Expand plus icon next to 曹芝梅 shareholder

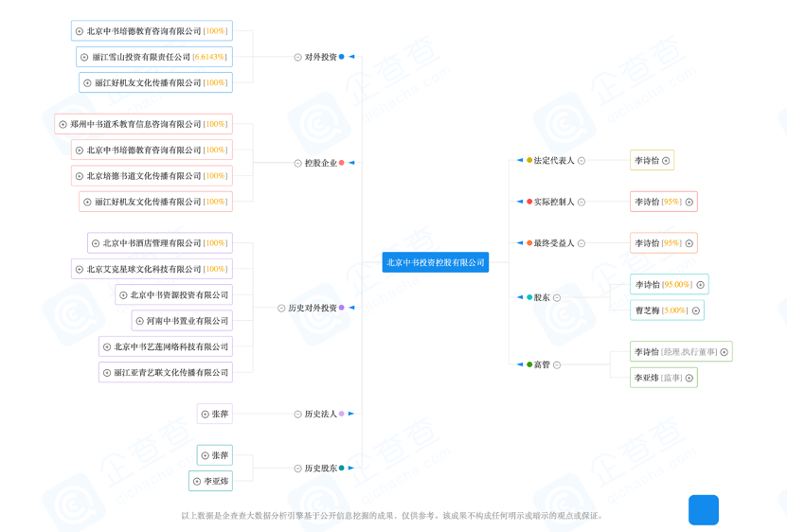[x=695, y=310]
